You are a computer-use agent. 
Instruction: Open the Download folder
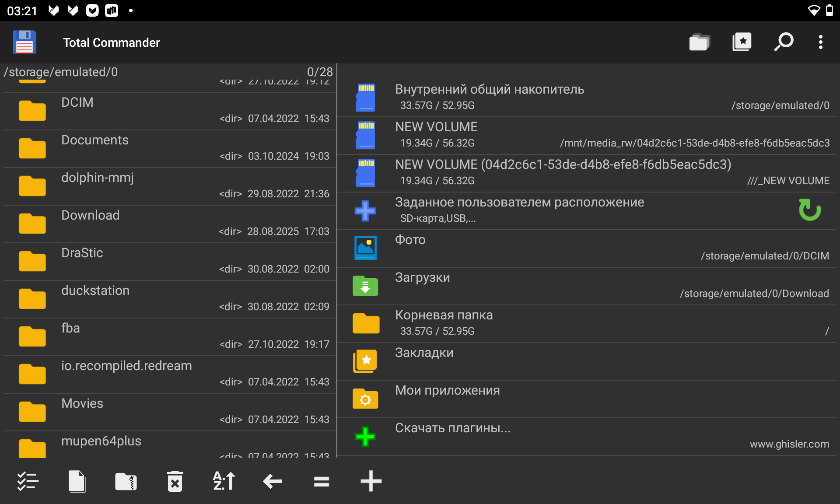point(90,215)
